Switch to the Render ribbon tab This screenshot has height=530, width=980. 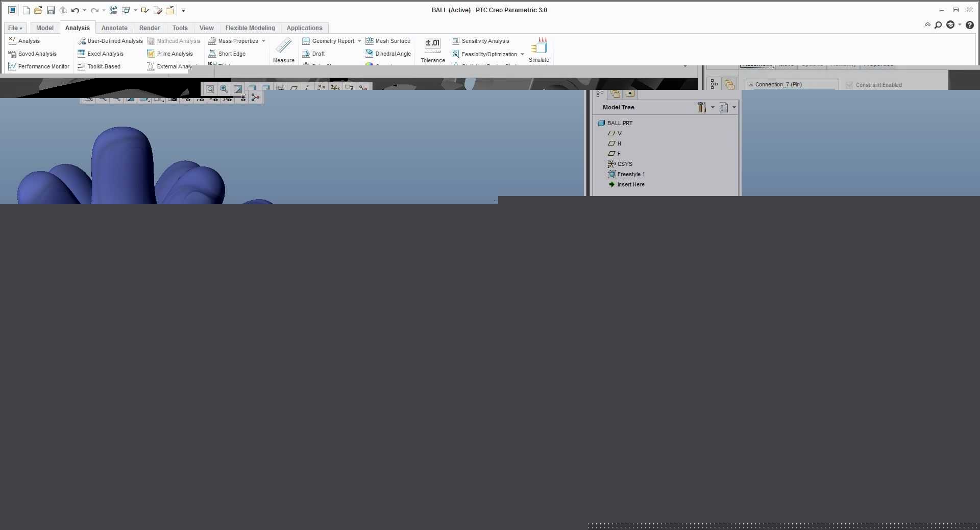point(150,28)
